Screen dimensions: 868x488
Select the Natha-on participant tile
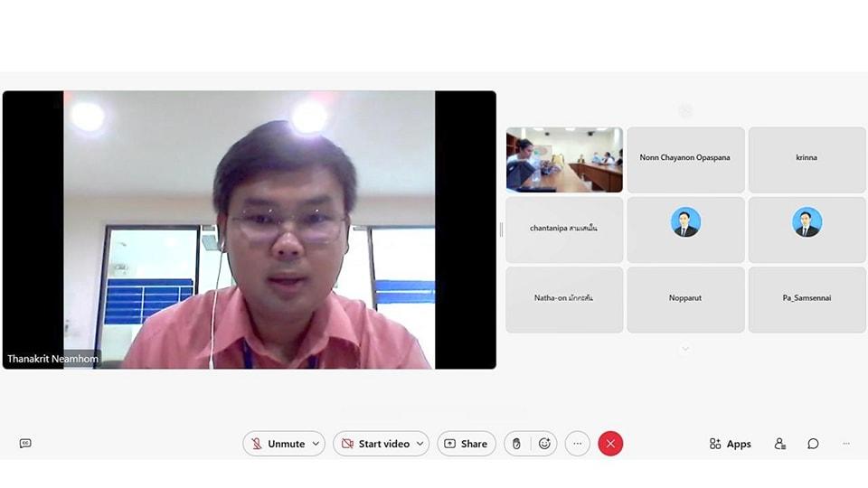[564, 299]
